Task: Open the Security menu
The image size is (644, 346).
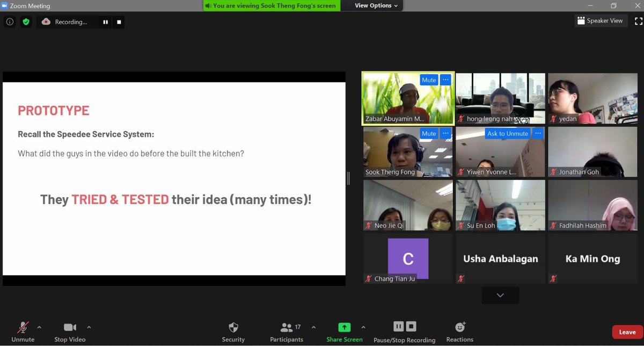Action: pyautogui.click(x=233, y=332)
